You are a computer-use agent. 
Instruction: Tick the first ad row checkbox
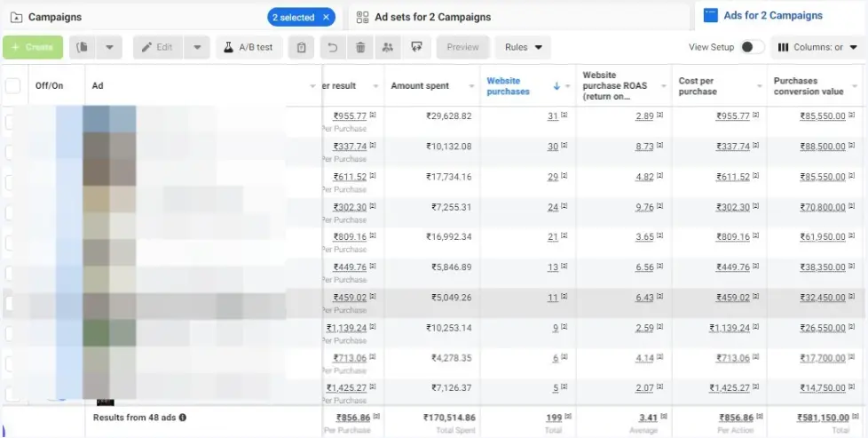tap(11, 122)
